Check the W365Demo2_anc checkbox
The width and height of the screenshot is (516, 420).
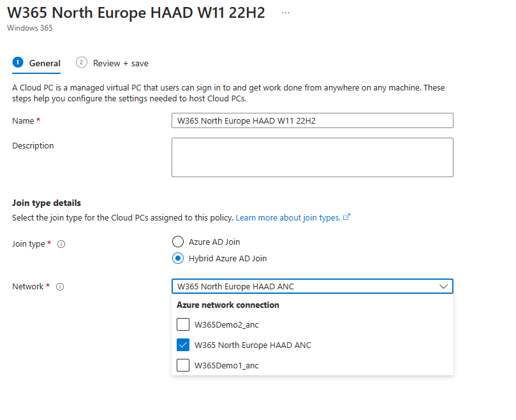coord(183,324)
